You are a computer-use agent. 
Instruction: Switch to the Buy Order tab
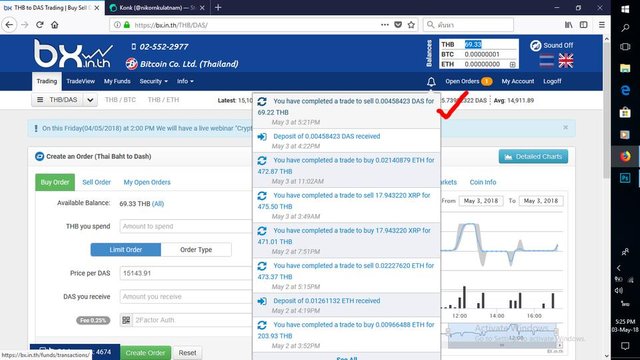[x=55, y=182]
